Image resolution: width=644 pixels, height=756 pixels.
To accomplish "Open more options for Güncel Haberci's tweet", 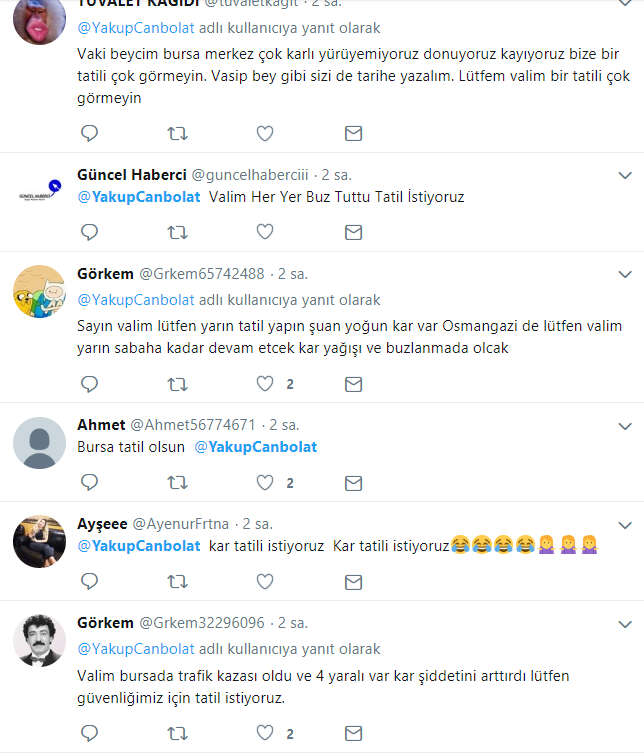I will coord(625,175).
